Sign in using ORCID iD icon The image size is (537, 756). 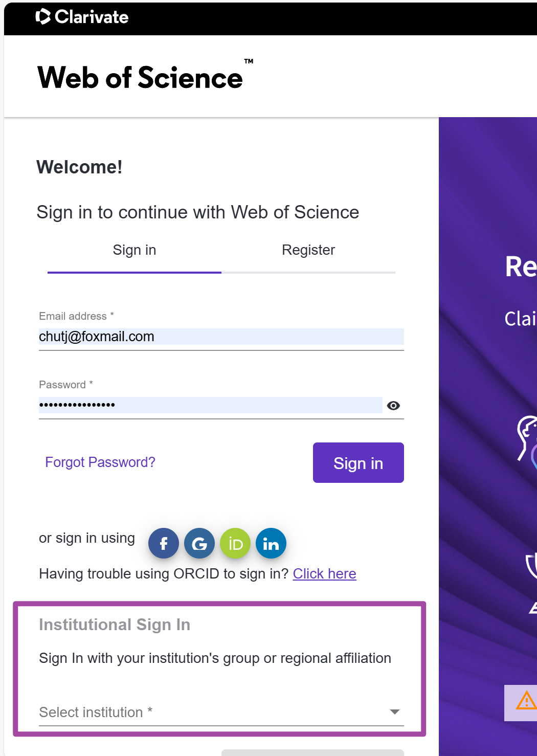(x=235, y=543)
